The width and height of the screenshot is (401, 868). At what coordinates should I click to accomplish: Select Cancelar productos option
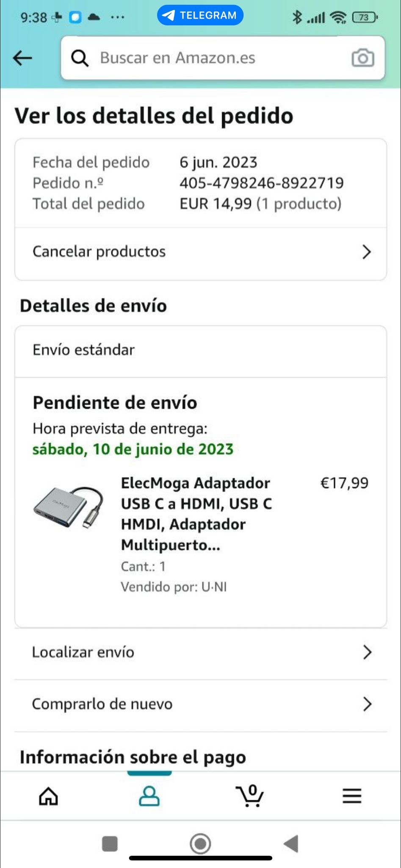[x=201, y=252]
